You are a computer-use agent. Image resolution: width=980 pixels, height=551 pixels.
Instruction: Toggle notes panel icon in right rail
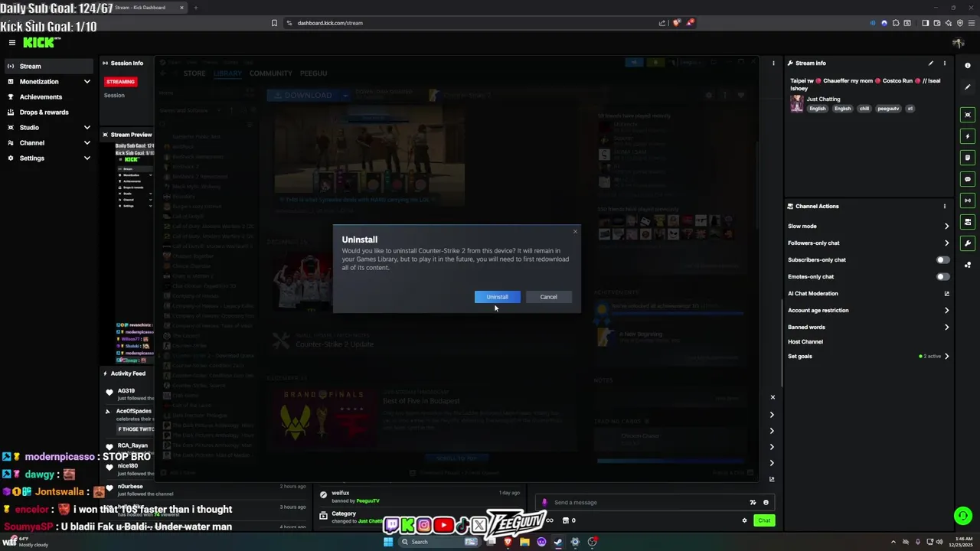pyautogui.click(x=968, y=158)
